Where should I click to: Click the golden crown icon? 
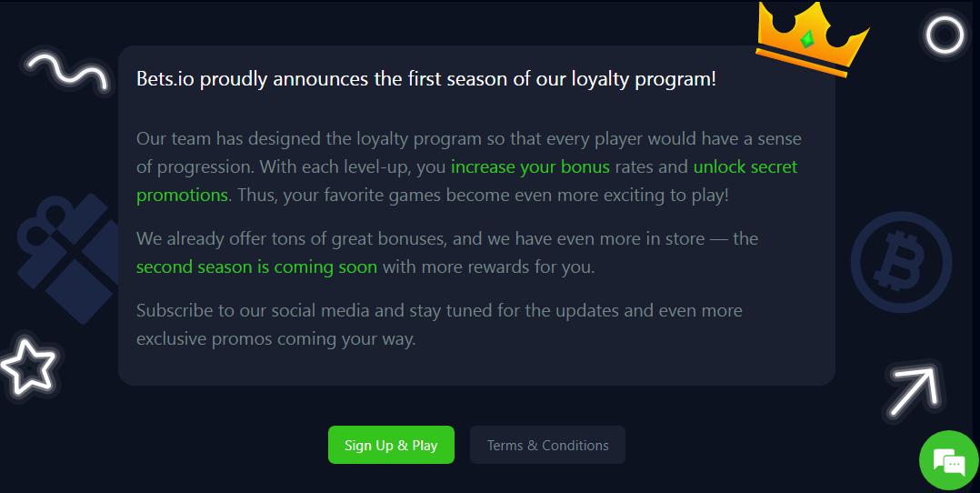click(x=812, y=39)
